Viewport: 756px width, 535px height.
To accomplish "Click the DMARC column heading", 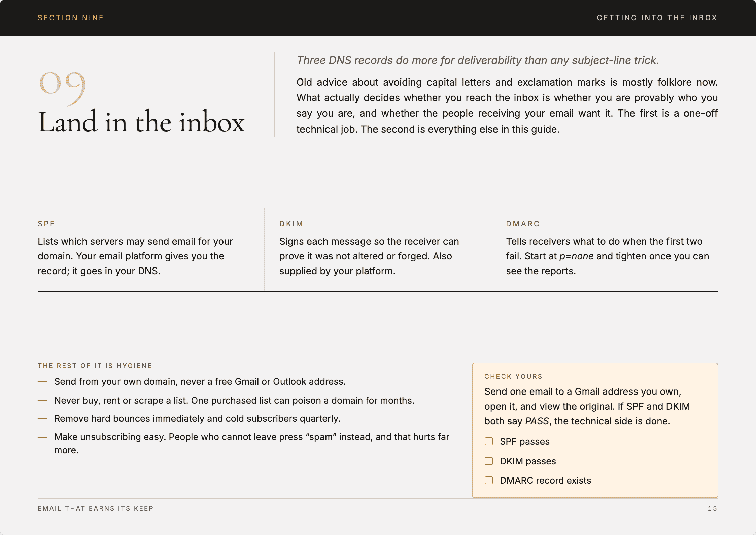I will click(x=523, y=224).
